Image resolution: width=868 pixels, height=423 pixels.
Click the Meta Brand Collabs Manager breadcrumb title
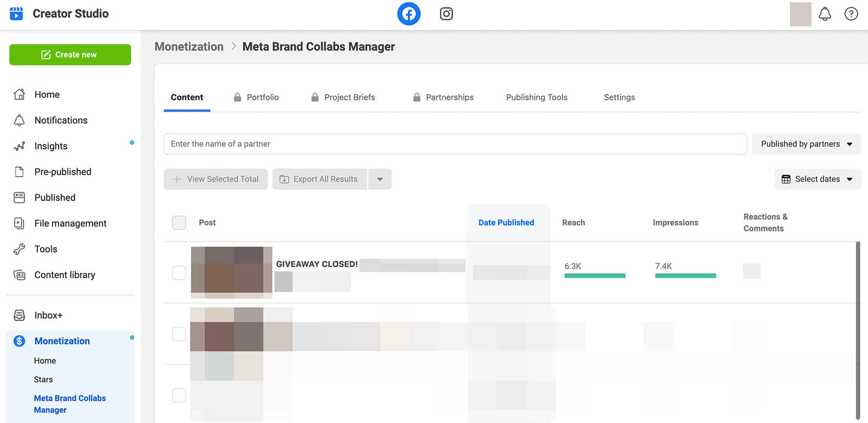coord(318,47)
